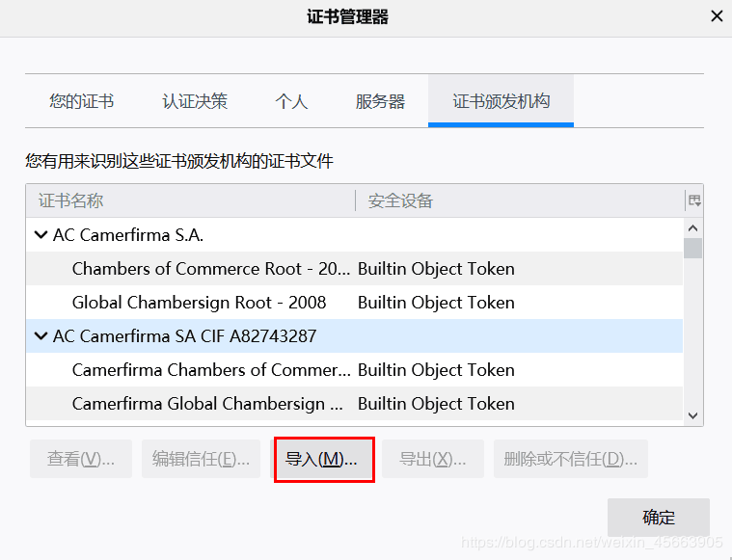Open the 个人 tab

pos(291,101)
